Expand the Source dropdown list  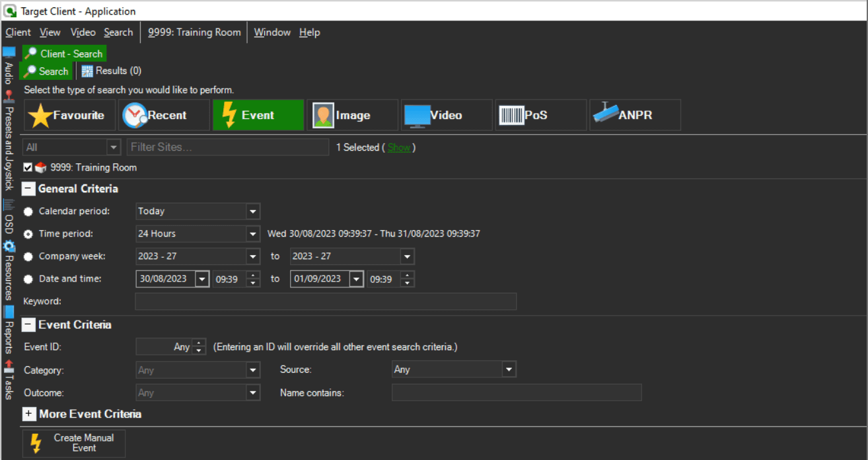click(x=508, y=369)
